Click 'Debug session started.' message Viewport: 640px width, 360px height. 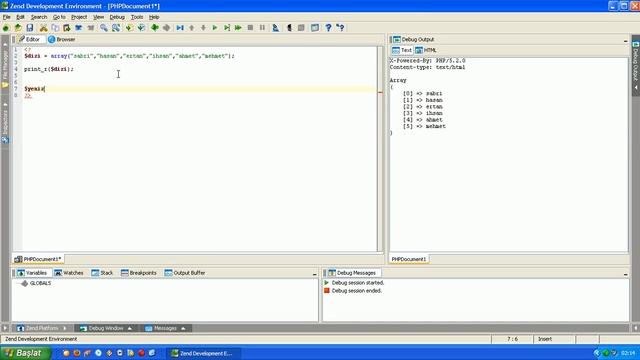click(x=358, y=282)
